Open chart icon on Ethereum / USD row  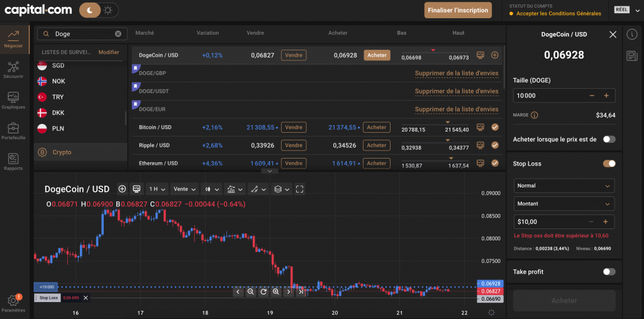point(480,163)
